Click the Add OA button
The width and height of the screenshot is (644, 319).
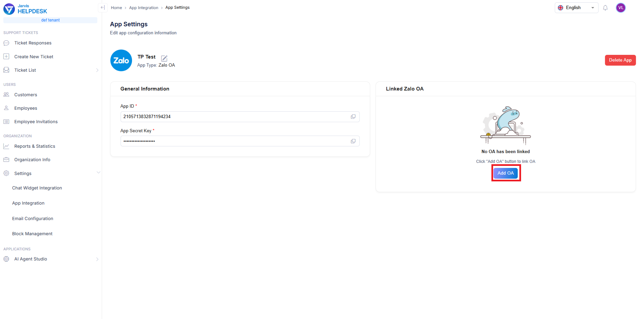pyautogui.click(x=506, y=173)
